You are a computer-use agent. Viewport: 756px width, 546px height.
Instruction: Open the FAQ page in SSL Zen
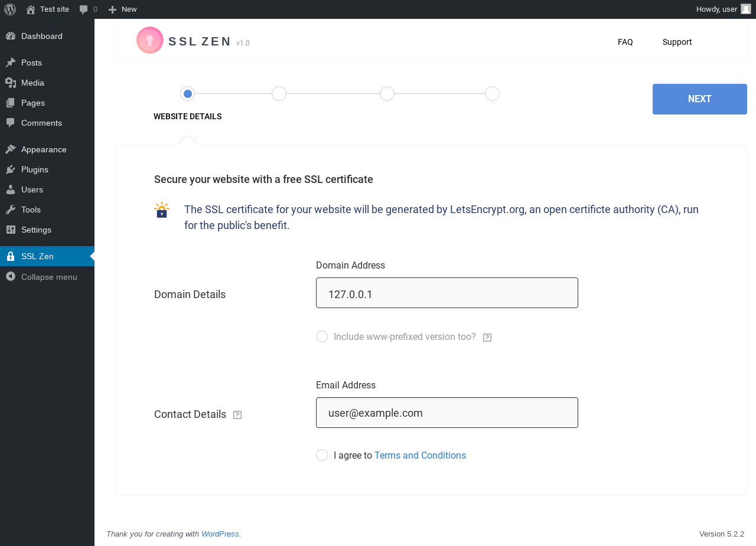625,42
